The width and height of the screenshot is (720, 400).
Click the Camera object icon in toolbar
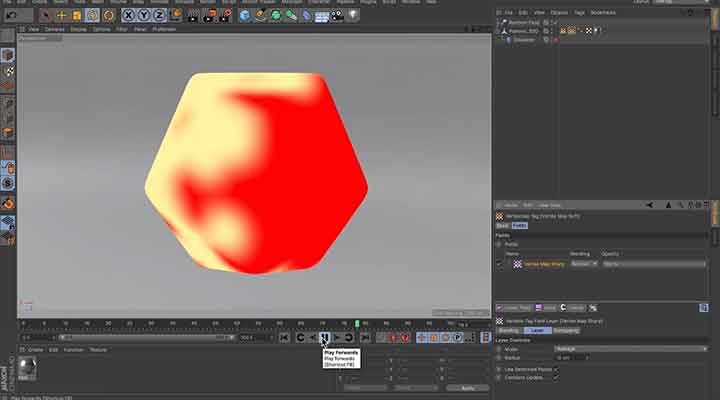339,16
